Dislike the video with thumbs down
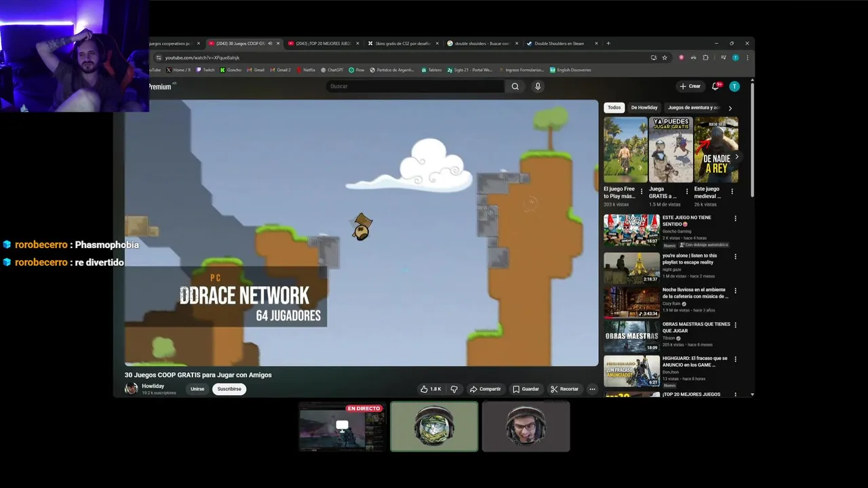The width and height of the screenshot is (868, 488). (454, 389)
